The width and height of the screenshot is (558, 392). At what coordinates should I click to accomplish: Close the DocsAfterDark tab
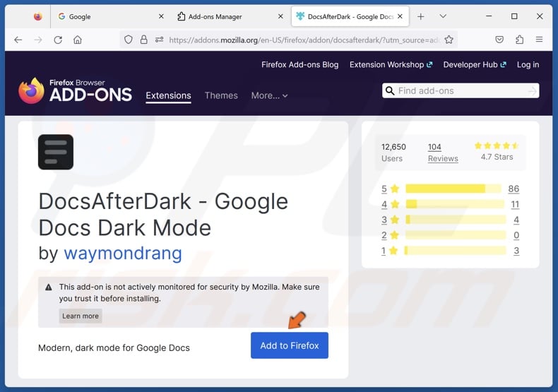(400, 16)
